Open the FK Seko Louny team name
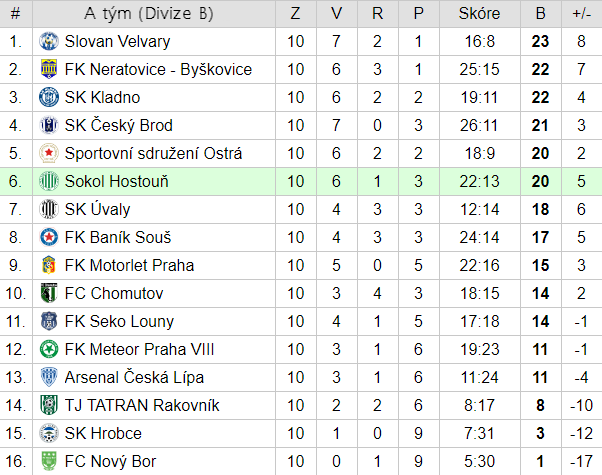This screenshot has height=475, width=602. point(119,322)
